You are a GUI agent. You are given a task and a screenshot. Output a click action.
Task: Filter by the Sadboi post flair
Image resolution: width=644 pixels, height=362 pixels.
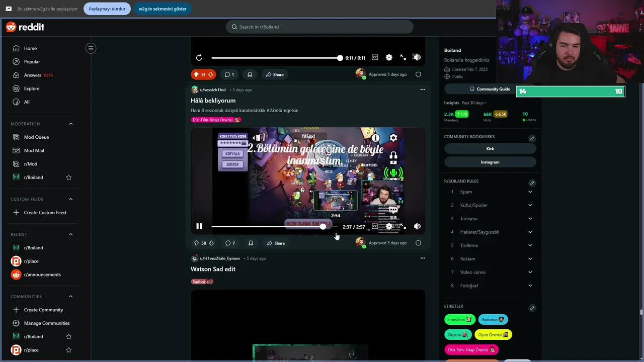click(x=202, y=282)
